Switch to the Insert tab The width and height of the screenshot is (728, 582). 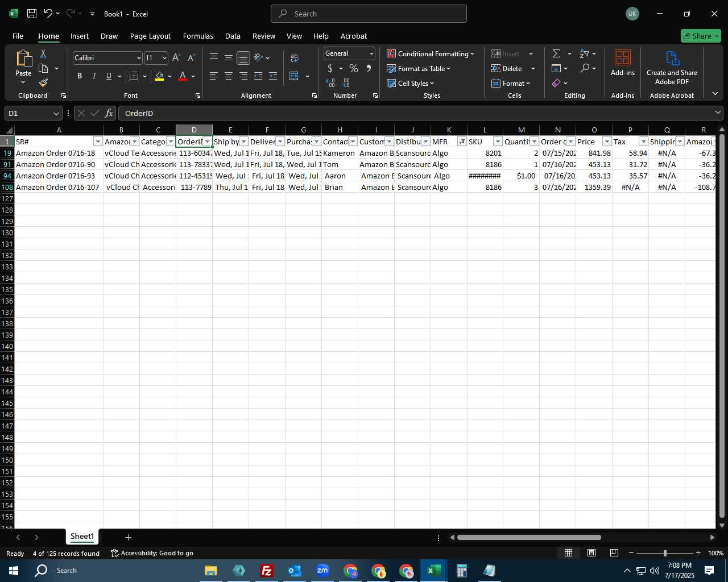coord(80,36)
